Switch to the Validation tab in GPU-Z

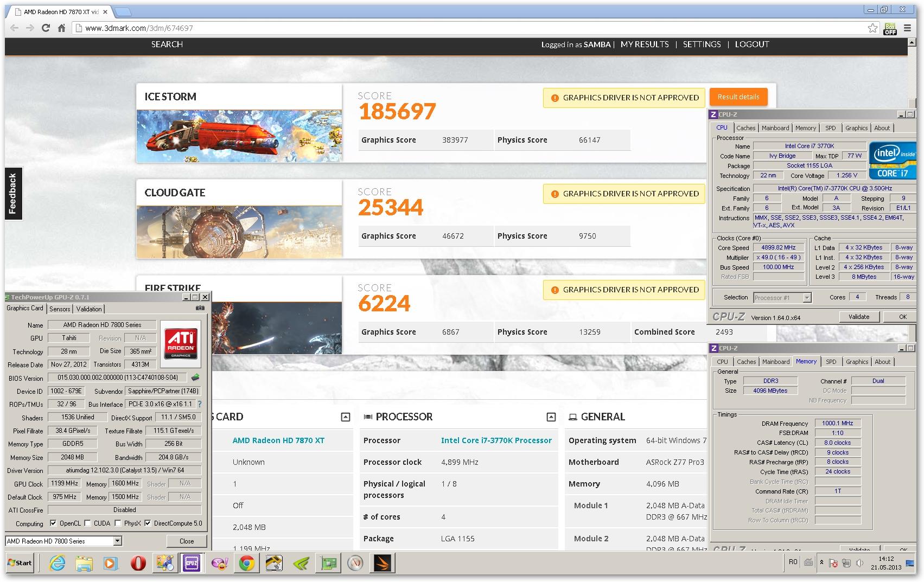(89, 309)
